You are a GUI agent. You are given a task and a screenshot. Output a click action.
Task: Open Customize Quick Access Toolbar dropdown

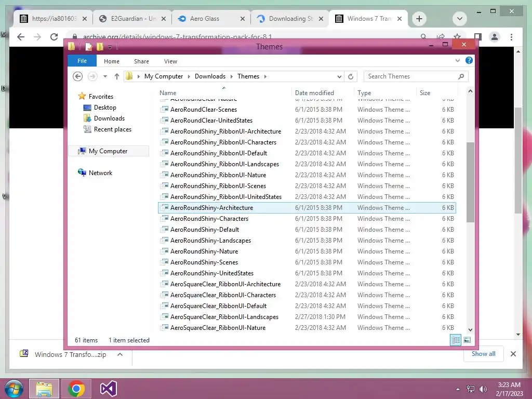pyautogui.click(x=110, y=47)
